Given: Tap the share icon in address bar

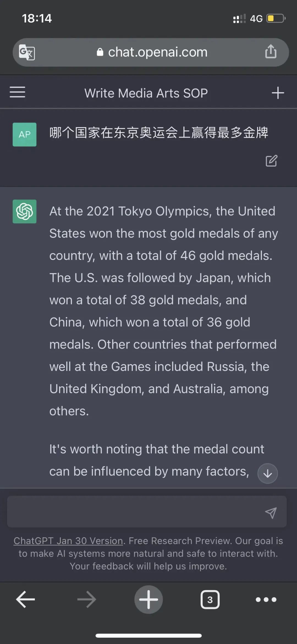Looking at the screenshot, I should click(x=271, y=51).
